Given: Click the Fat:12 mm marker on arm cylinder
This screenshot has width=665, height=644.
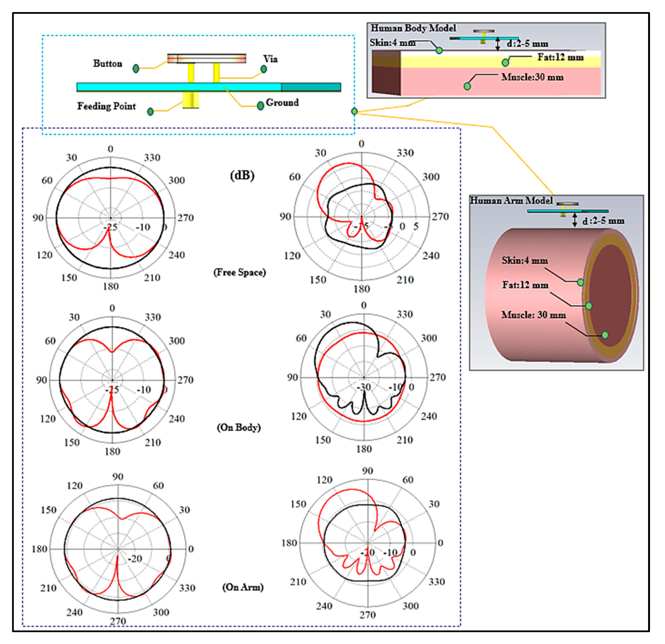Looking at the screenshot, I should [589, 306].
